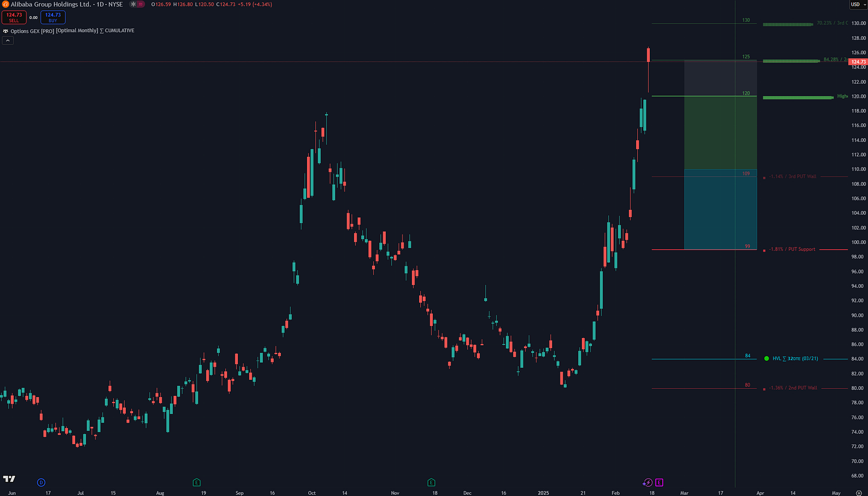Screen dimensions: 868x496
Task: Click the red 124.73 SELL button
Action: click(14, 17)
